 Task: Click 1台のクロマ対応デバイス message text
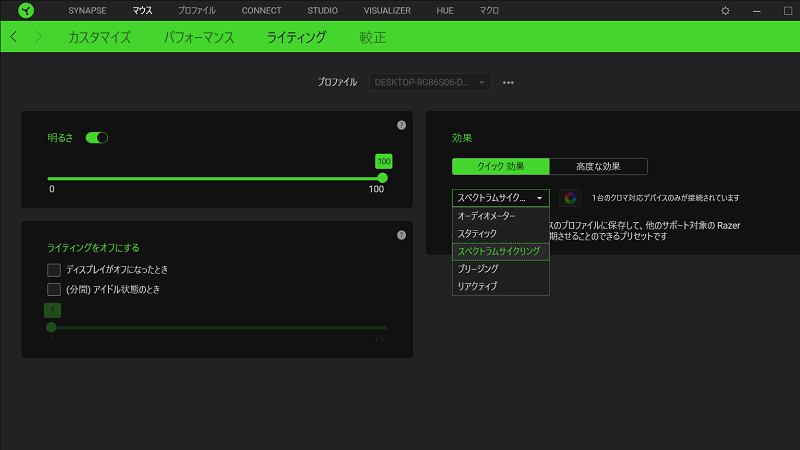[665, 198]
